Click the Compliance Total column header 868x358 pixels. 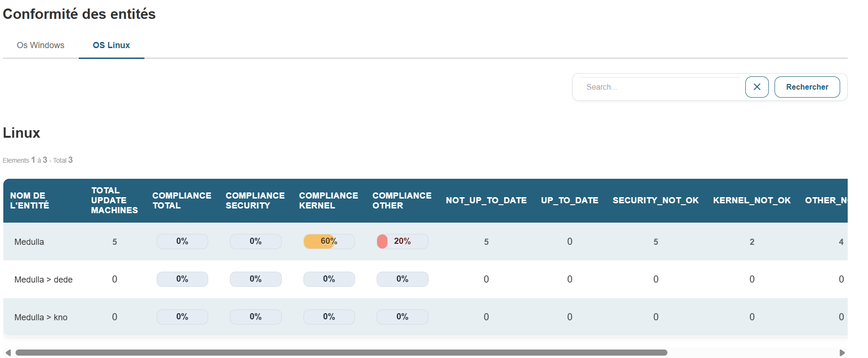tap(182, 200)
